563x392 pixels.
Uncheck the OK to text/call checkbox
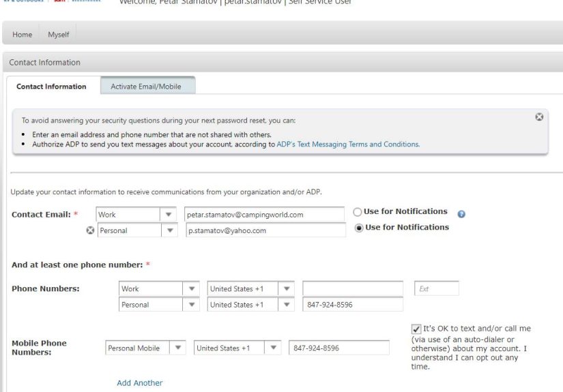tap(416, 329)
